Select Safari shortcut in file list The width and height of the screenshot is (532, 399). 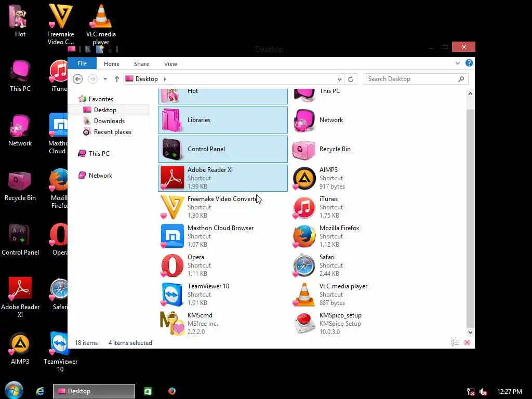point(354,265)
